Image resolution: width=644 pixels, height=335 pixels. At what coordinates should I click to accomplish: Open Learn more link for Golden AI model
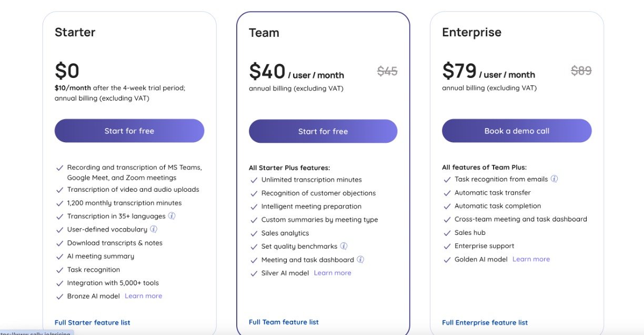(x=531, y=259)
